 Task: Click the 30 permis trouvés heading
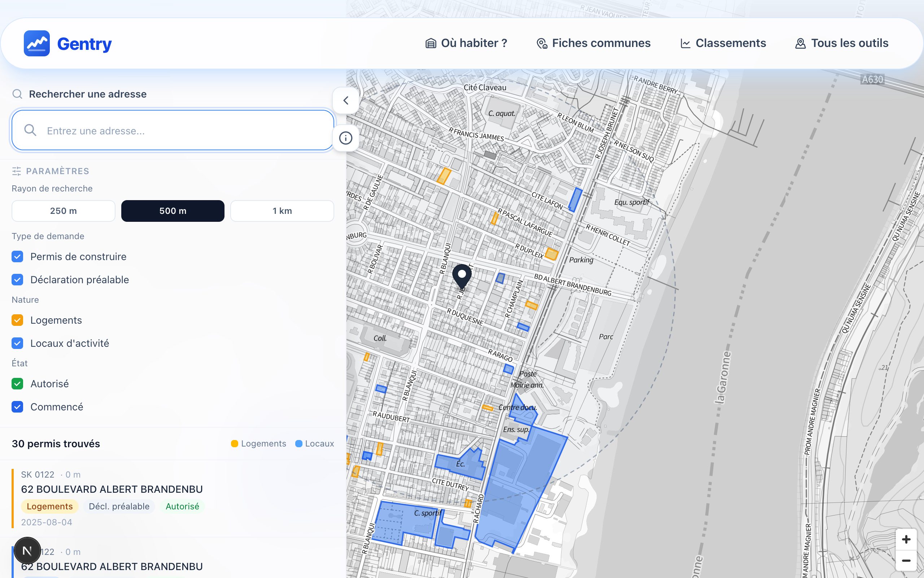pyautogui.click(x=56, y=444)
